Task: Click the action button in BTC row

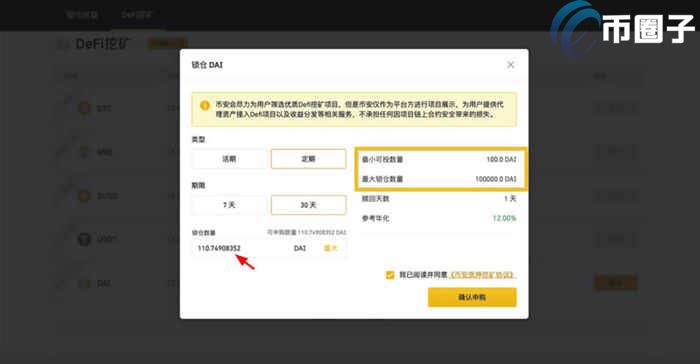Action: pos(616,108)
